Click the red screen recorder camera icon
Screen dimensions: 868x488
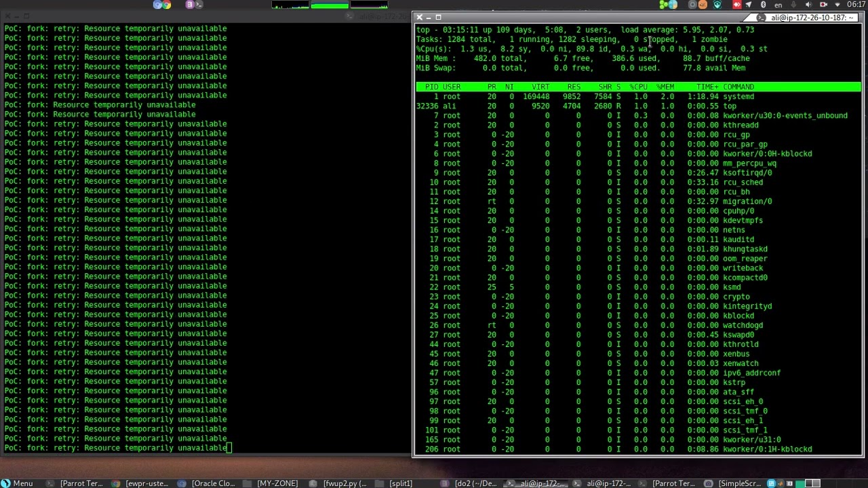pyautogui.click(x=824, y=5)
